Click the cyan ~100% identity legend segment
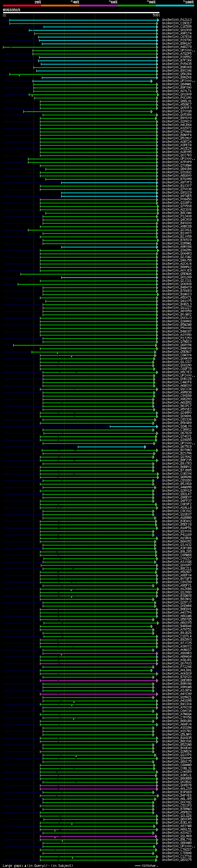197x868 pixels. click(175, 6)
